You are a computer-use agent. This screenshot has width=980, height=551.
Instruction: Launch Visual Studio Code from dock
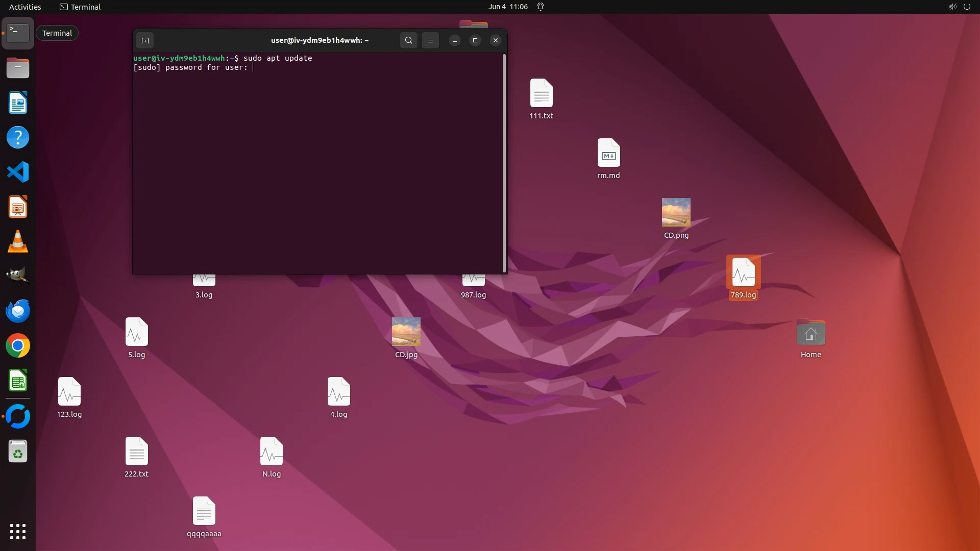tap(18, 172)
